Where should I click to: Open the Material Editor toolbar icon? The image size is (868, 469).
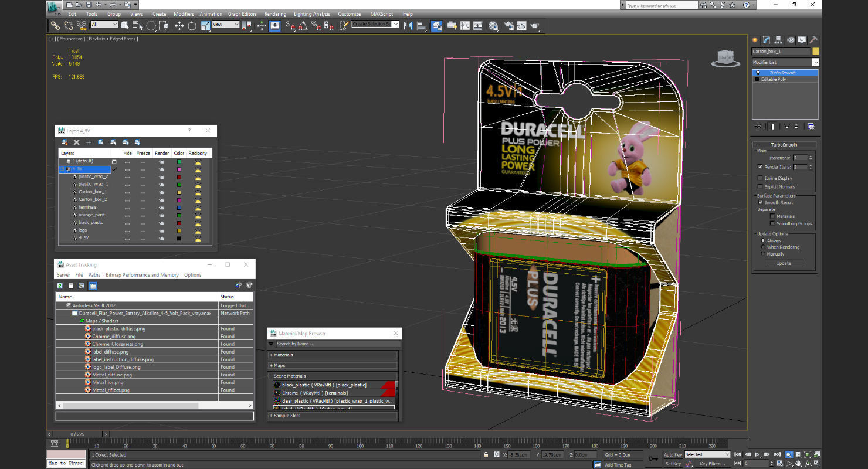pyautogui.click(x=493, y=25)
